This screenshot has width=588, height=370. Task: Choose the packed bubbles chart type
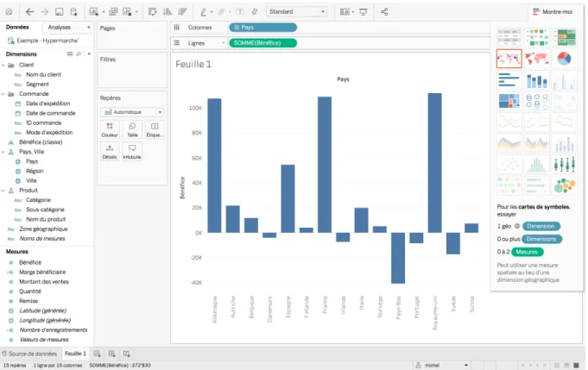(565, 185)
